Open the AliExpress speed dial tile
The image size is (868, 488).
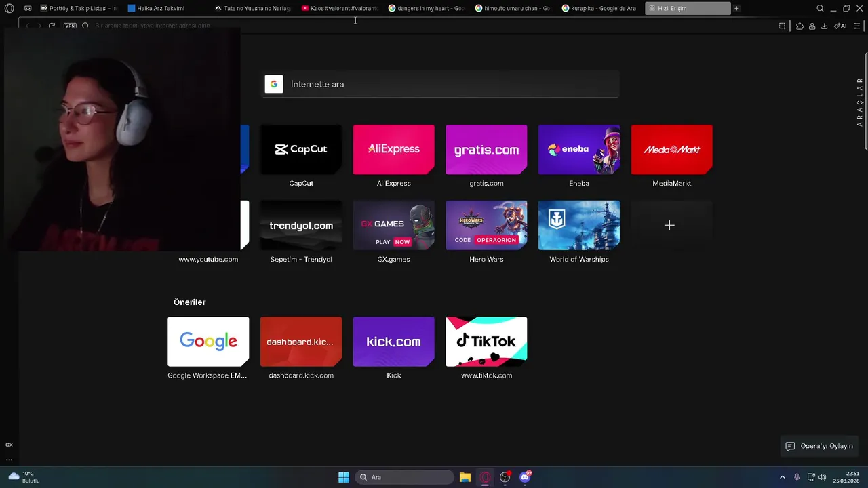coord(394,149)
